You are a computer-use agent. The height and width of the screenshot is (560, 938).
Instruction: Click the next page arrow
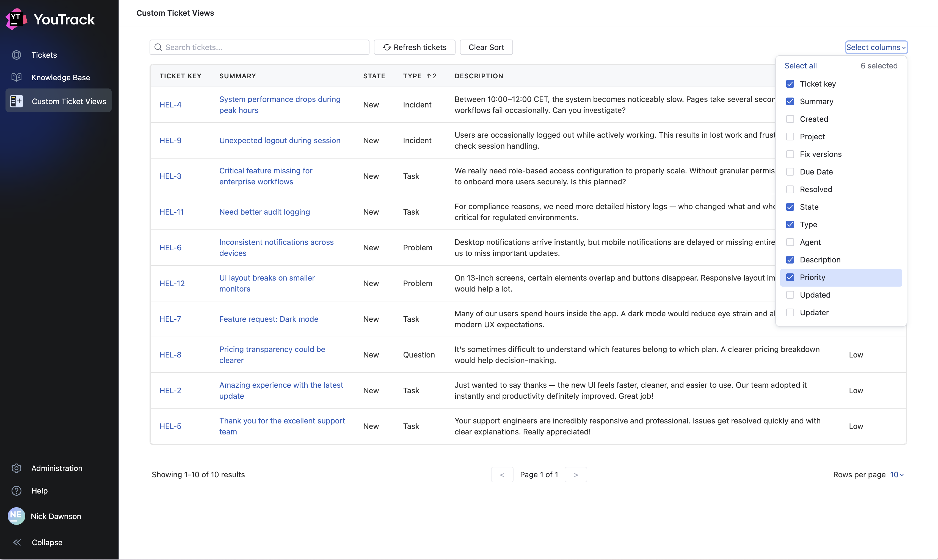click(575, 474)
